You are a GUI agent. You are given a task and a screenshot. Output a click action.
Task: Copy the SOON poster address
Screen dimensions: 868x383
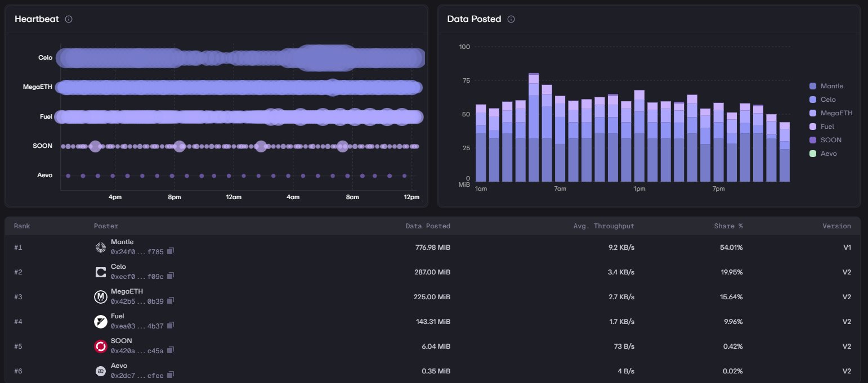point(171,350)
